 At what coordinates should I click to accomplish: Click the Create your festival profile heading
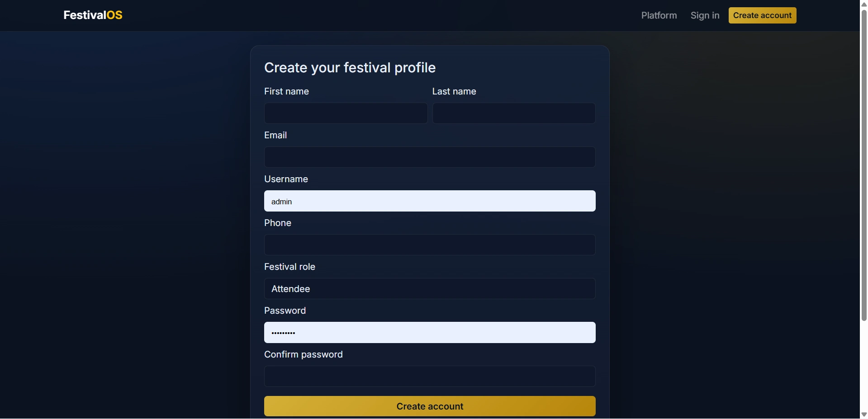350,67
